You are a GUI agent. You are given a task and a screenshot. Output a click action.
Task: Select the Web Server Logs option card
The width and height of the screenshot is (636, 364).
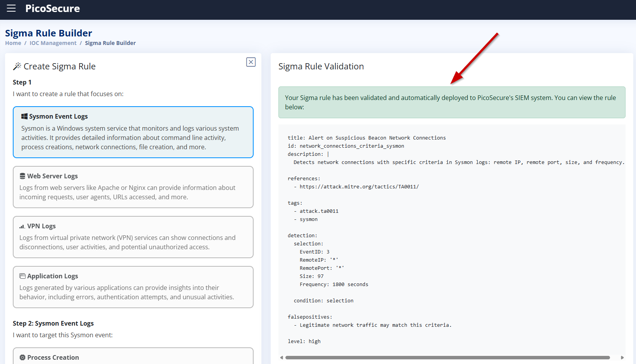pyautogui.click(x=133, y=187)
